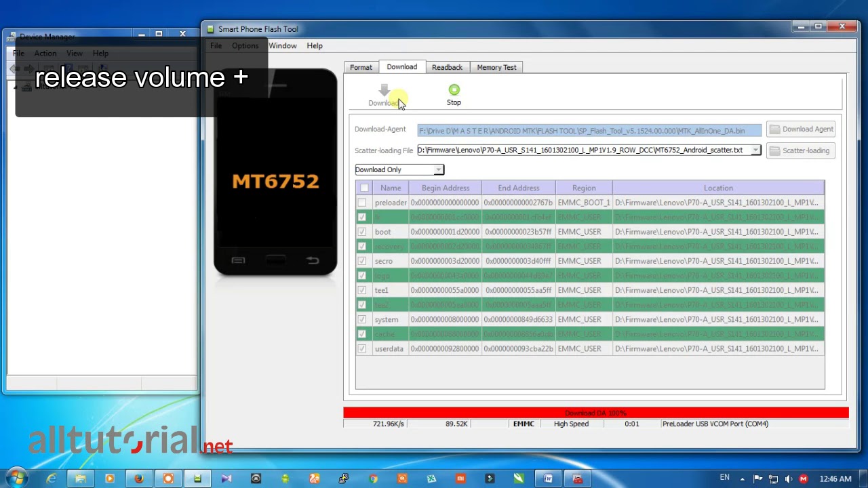
Task: Click the Stop button icon
Action: [x=454, y=90]
